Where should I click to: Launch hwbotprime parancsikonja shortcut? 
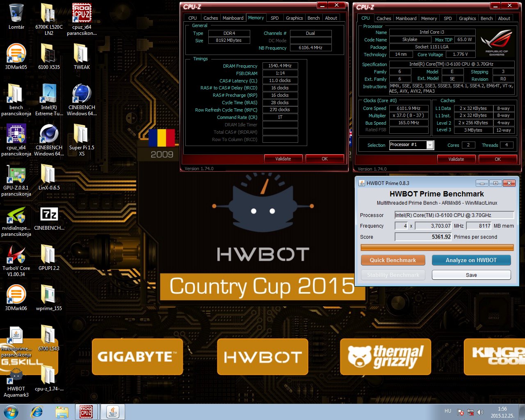coord(16,341)
